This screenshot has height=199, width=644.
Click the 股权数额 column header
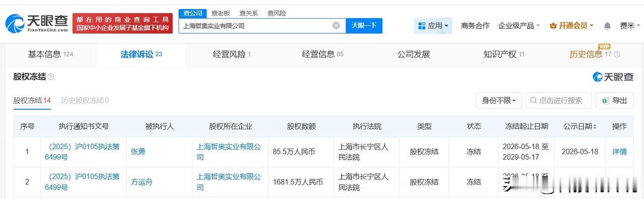pos(301,126)
